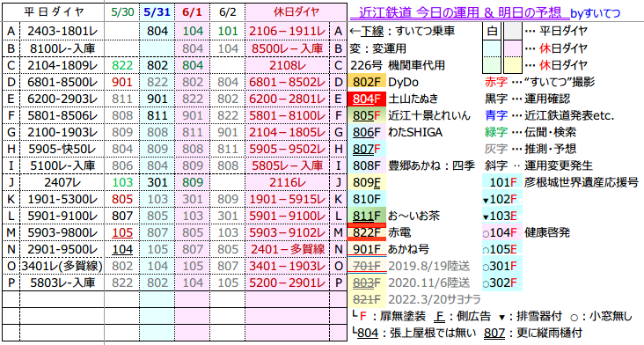Select weekday cell 2901-9500レ
The height and width of the screenshot is (345, 644).
tap(62, 249)
